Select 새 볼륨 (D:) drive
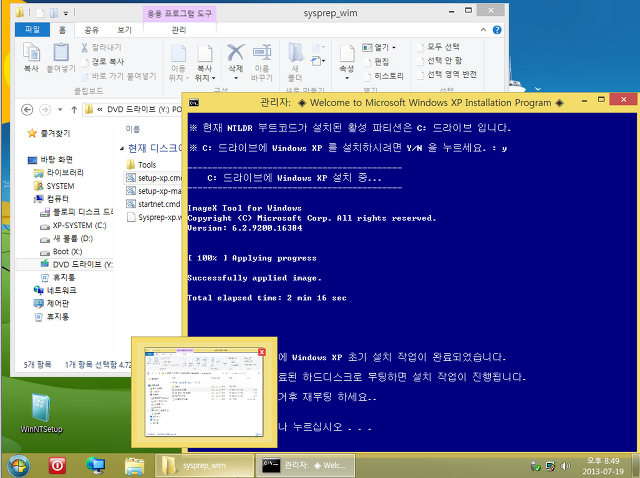Viewport: 640px width, 478px height. (x=67, y=238)
